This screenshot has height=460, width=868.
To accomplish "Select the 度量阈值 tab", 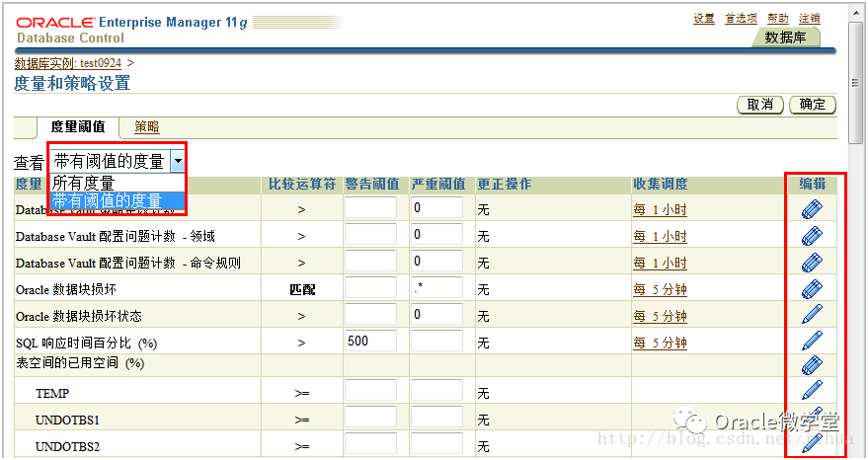I will 78,126.
